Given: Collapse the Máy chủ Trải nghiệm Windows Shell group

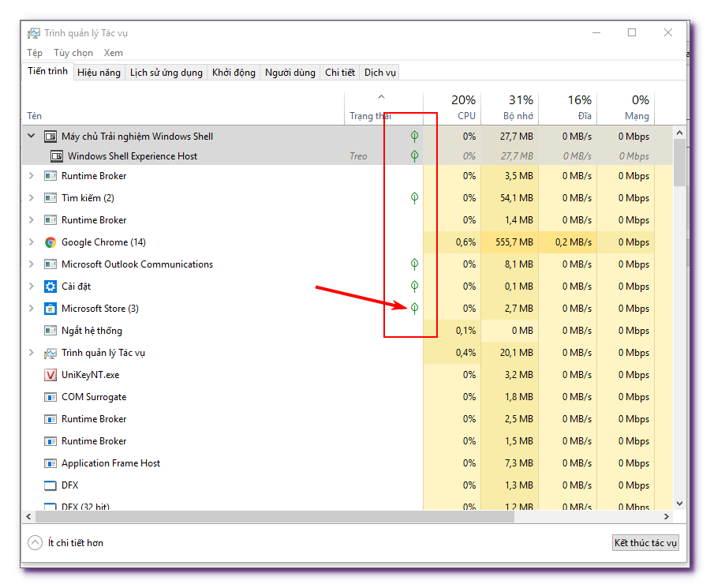Looking at the screenshot, I should 31,135.
